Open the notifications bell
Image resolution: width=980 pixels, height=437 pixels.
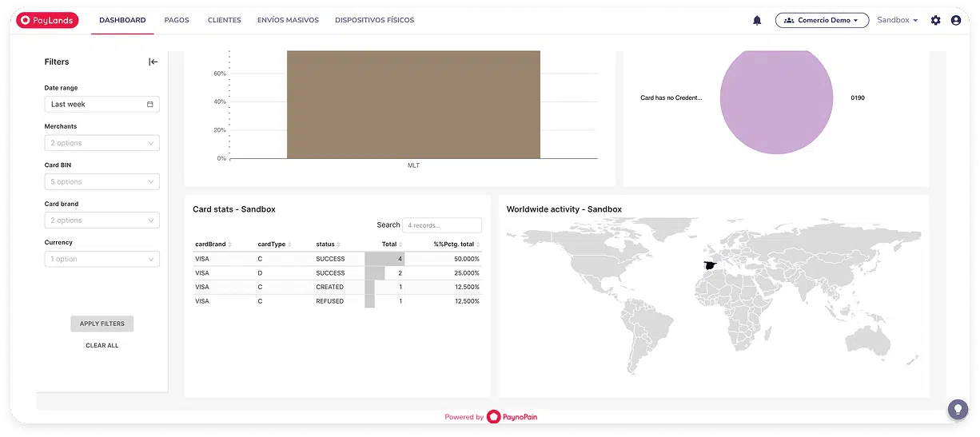757,21
